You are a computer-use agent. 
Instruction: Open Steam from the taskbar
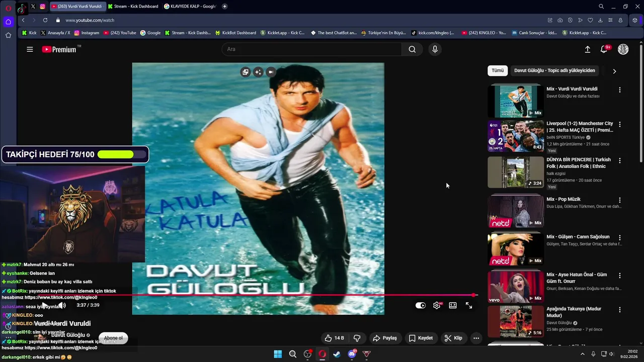click(x=337, y=354)
